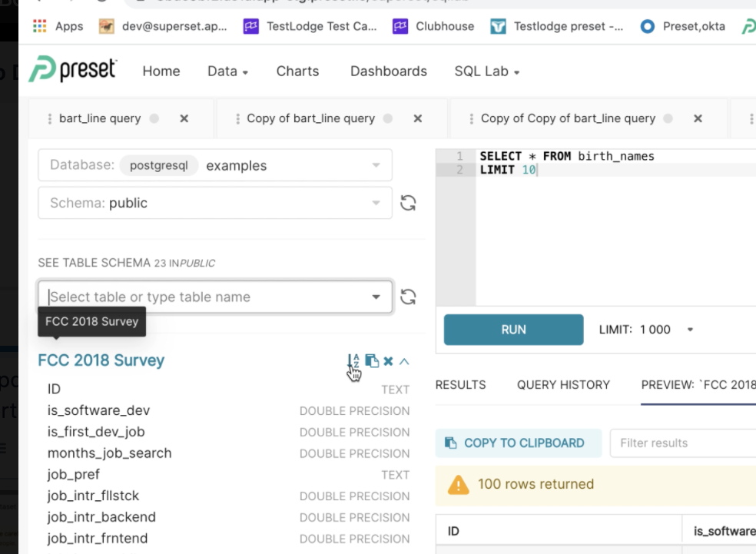Open the Database examples dropdown
Image resolution: width=756 pixels, height=554 pixels.
point(215,165)
